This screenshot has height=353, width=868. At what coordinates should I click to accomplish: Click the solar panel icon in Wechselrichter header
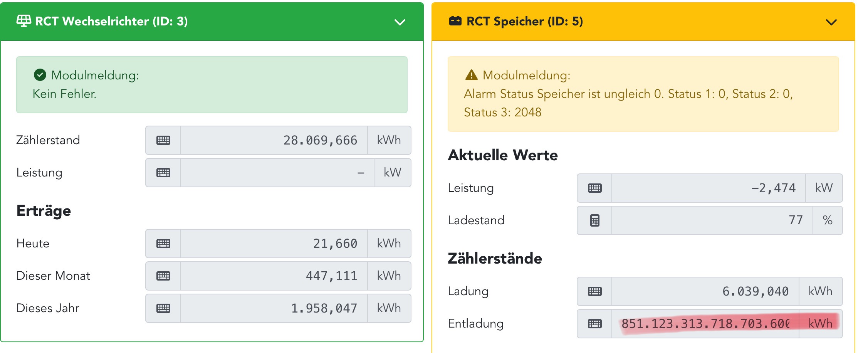pyautogui.click(x=24, y=21)
